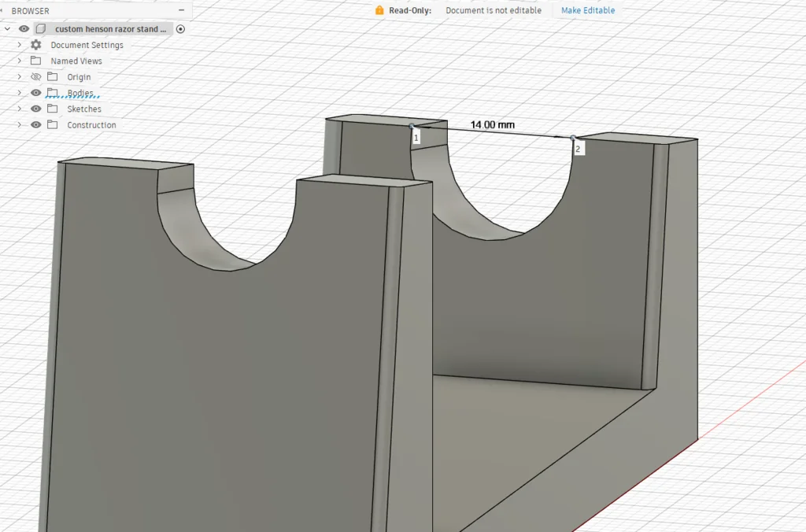Click measurement point 1 marker on model

pos(412,126)
